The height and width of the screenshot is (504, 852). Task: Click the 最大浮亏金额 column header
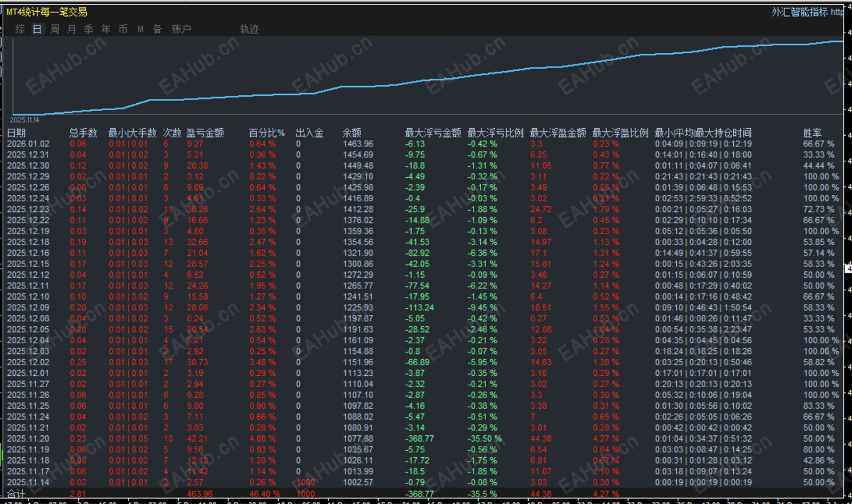pyautogui.click(x=433, y=133)
